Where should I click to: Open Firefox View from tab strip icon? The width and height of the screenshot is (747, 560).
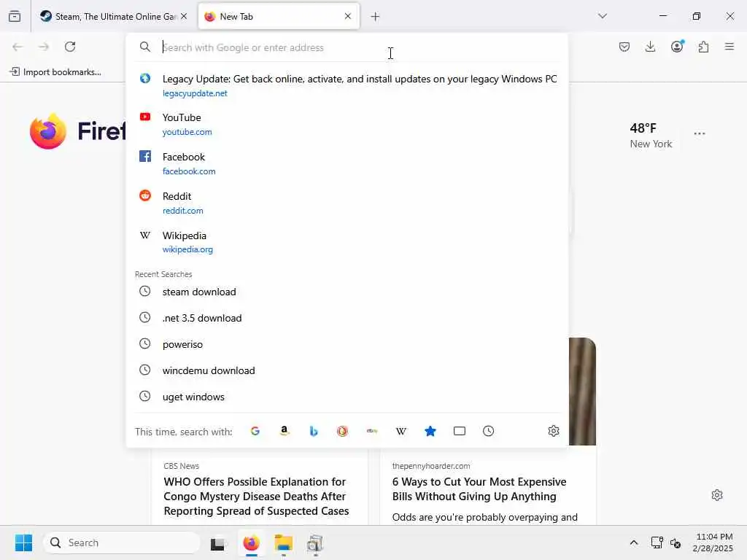[x=15, y=16]
